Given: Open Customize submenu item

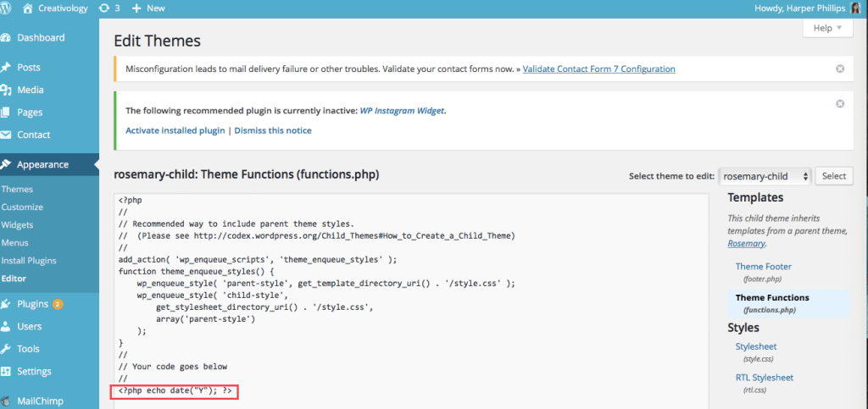Looking at the screenshot, I should click(x=22, y=207).
